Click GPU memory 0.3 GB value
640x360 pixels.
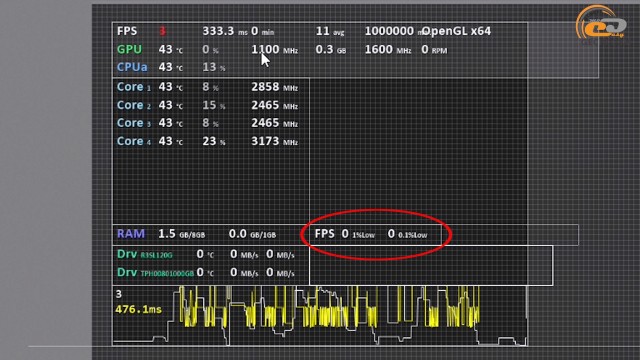pos(331,50)
